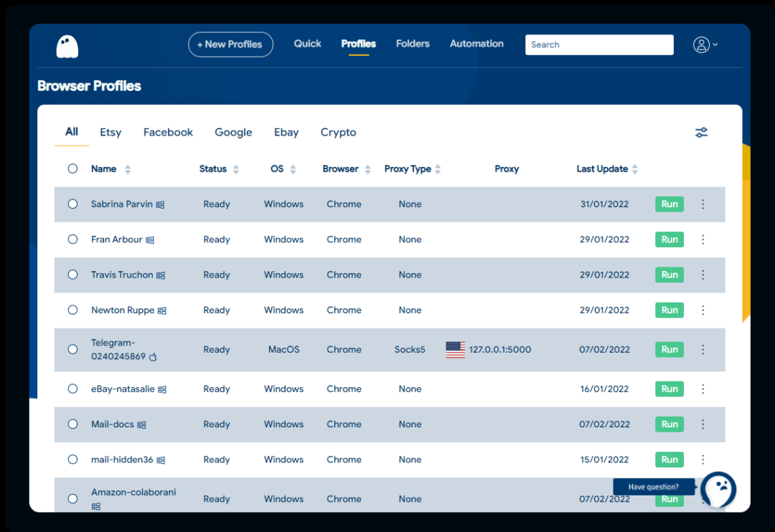Select the Mail-docs profile checkbox
The height and width of the screenshot is (532, 775).
(x=72, y=424)
